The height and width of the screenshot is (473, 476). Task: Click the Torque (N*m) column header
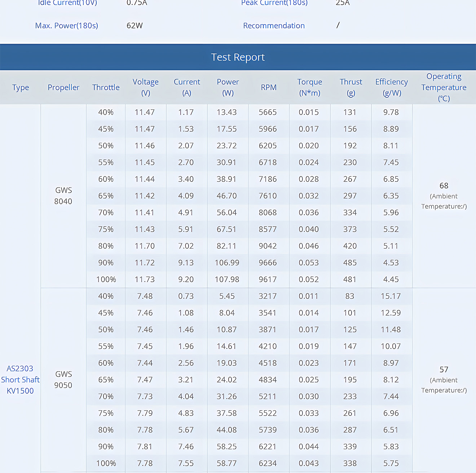(x=310, y=87)
